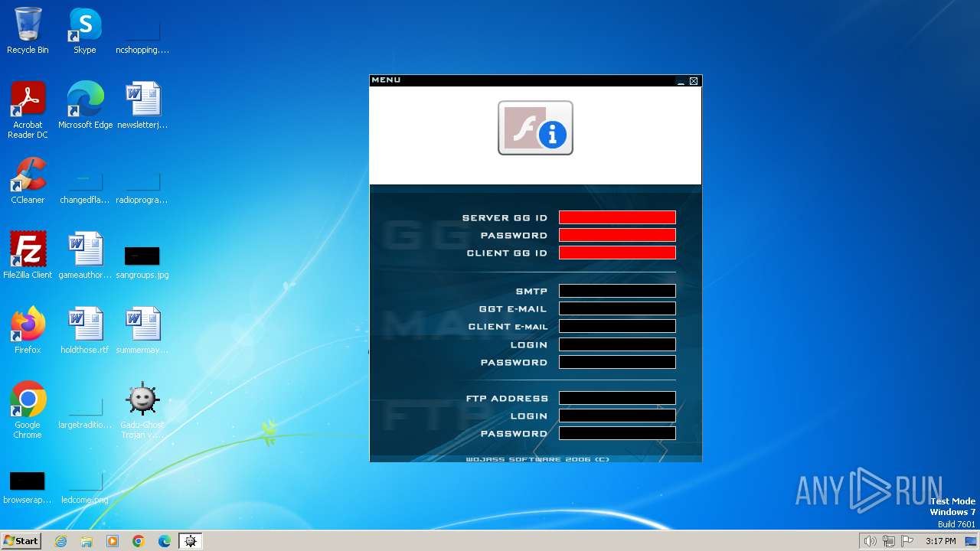Image resolution: width=980 pixels, height=551 pixels.
Task: Focus the GGT E-Mail field
Action: [x=617, y=308]
